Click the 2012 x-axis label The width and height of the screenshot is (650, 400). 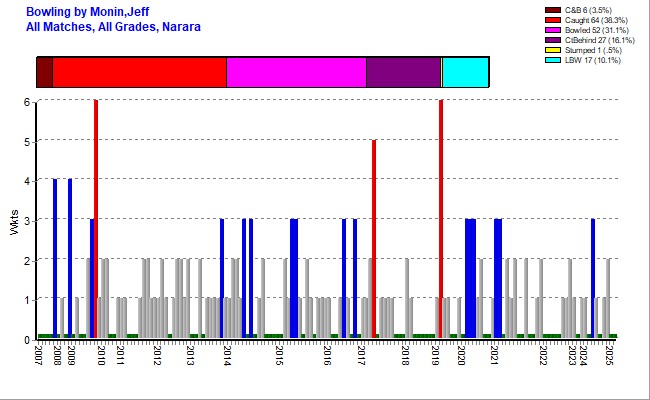(157, 356)
